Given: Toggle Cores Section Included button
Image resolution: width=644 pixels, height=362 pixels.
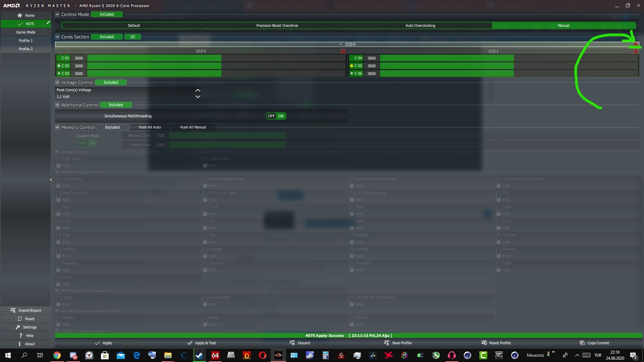Looking at the screenshot, I should pyautogui.click(x=107, y=37).
